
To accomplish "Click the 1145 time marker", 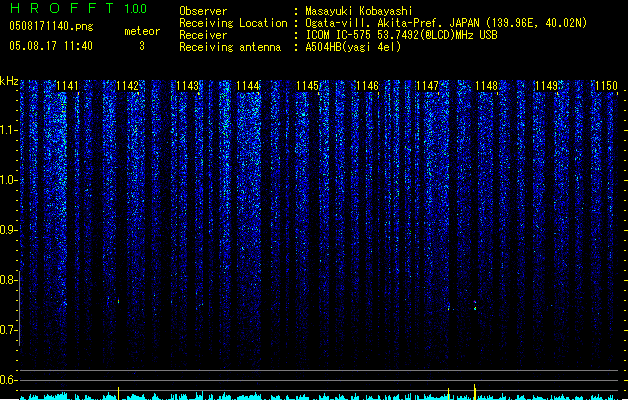I will (x=307, y=86).
